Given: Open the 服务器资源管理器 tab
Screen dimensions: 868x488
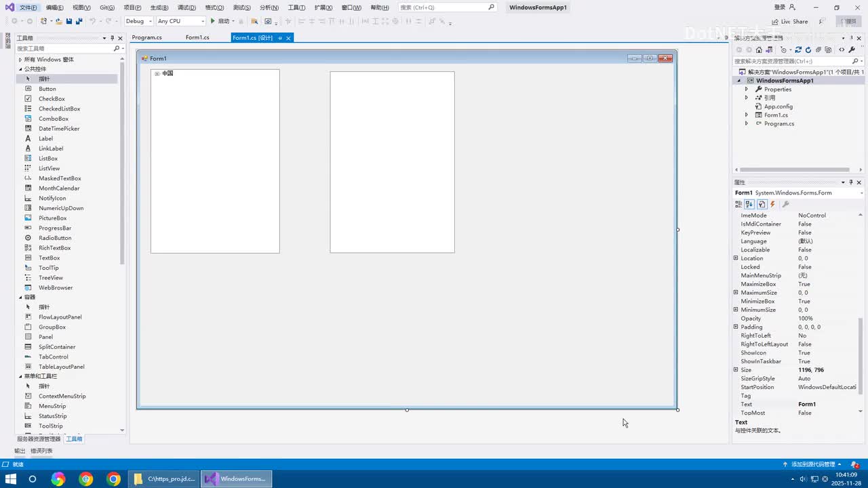Looking at the screenshot, I should [x=39, y=439].
